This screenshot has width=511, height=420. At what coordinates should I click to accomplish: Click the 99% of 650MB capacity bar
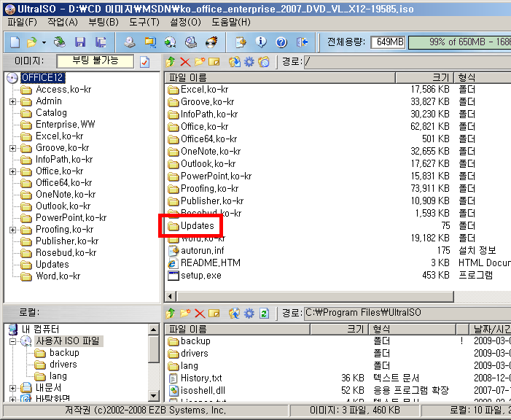(x=460, y=42)
